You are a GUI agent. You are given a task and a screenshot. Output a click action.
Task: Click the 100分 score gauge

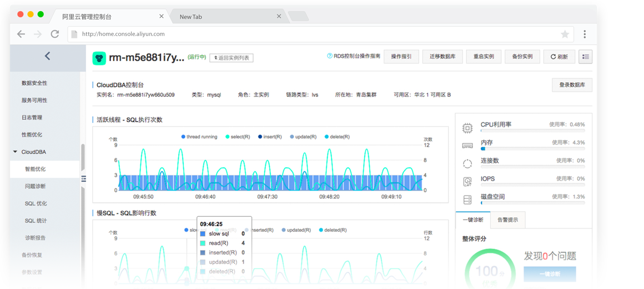coord(490,271)
